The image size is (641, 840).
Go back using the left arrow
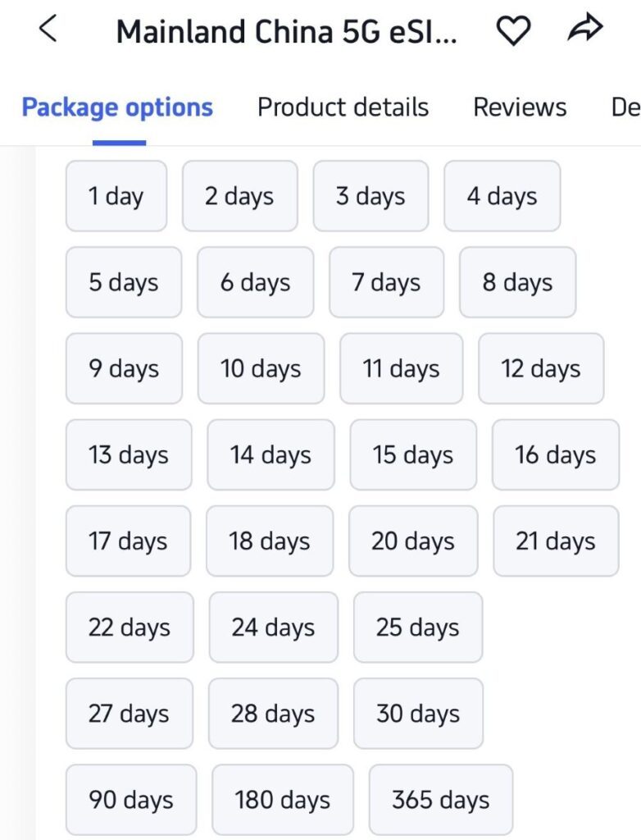coord(48,29)
